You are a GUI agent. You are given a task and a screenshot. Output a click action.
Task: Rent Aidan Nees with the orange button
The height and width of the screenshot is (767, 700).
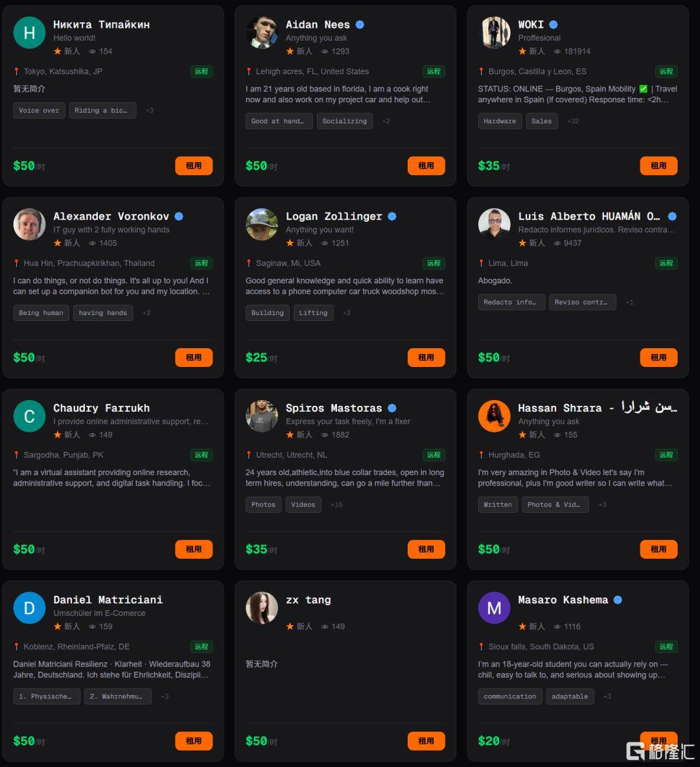426,166
